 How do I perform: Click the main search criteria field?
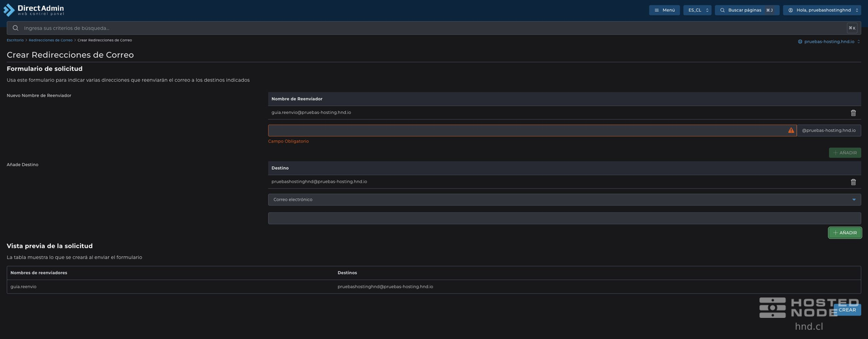point(434,28)
